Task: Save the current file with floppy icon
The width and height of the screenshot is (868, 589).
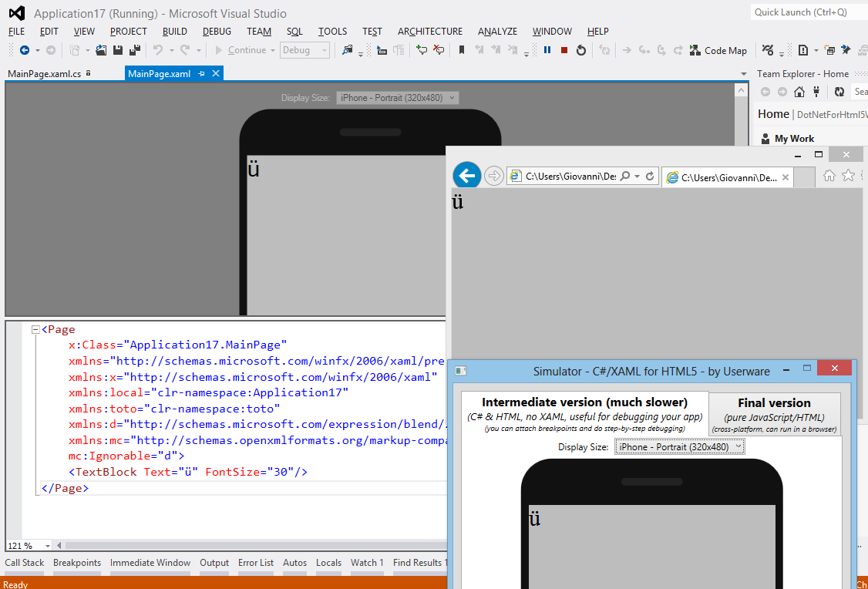Action: tap(117, 50)
